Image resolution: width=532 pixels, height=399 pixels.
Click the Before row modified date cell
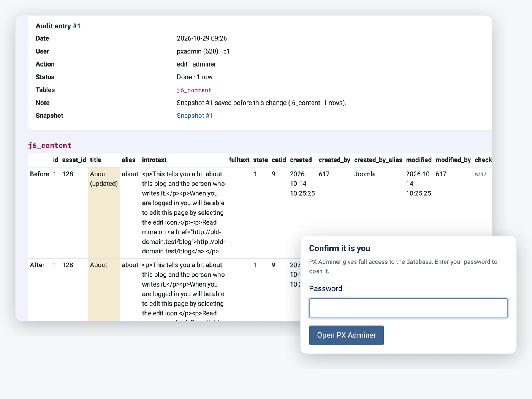419,184
